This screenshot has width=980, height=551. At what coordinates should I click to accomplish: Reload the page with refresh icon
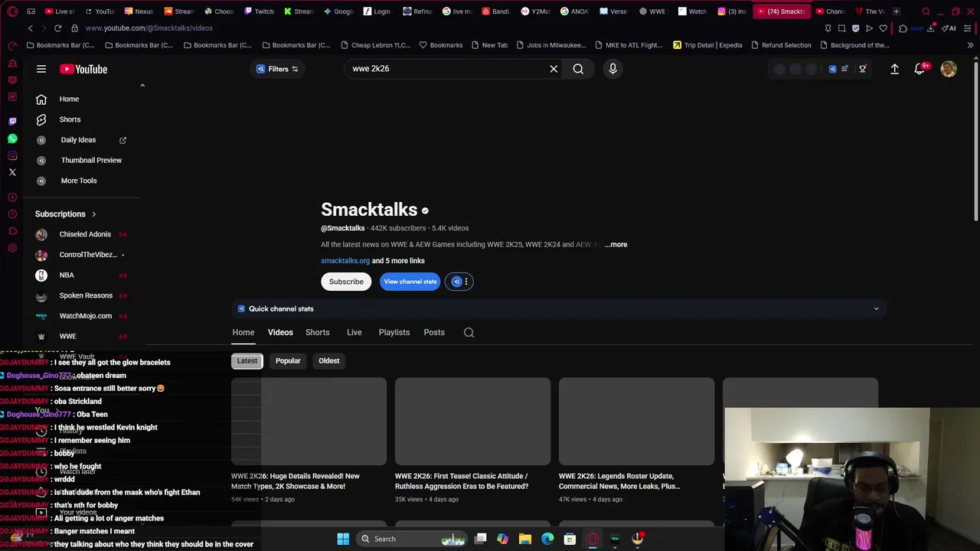[x=57, y=28]
